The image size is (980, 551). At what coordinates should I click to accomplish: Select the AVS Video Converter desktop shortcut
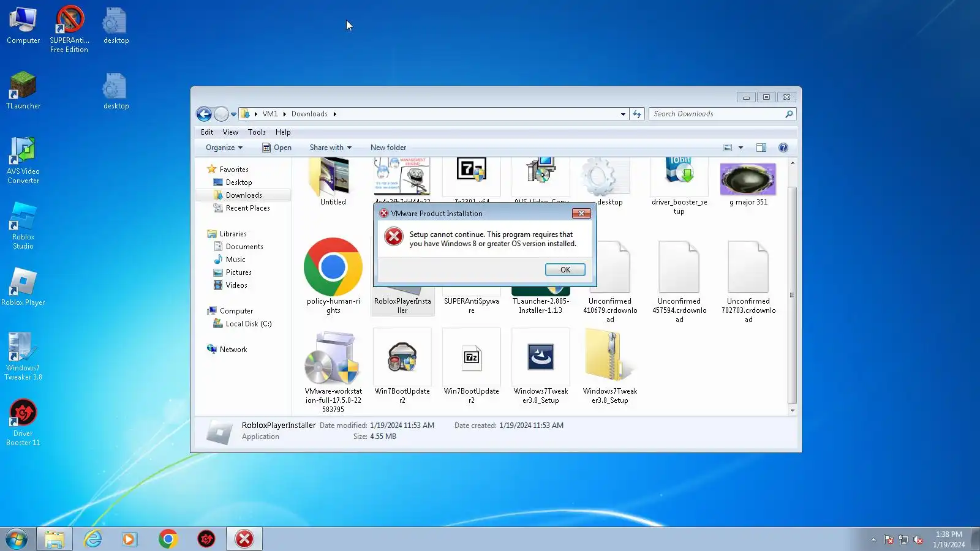point(23,160)
